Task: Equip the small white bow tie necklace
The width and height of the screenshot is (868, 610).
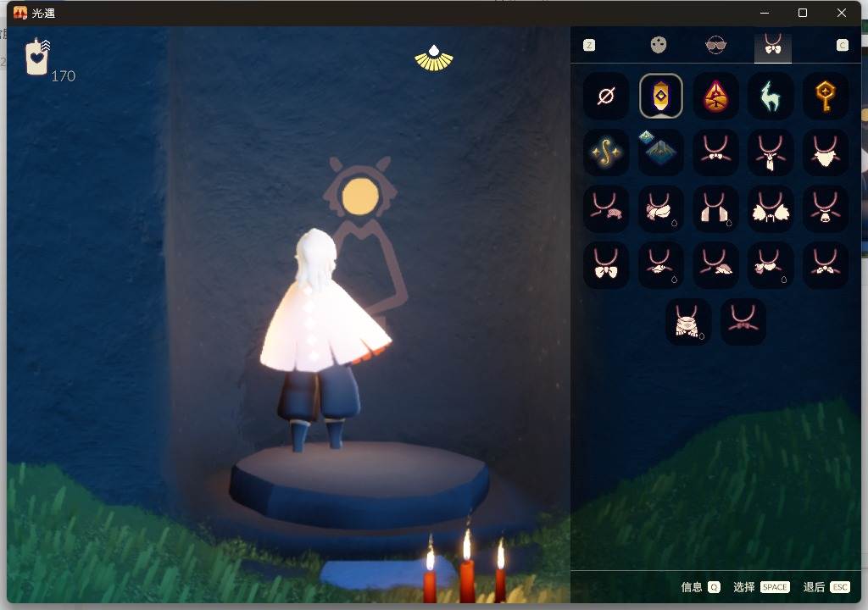Action: pyautogui.click(x=715, y=152)
